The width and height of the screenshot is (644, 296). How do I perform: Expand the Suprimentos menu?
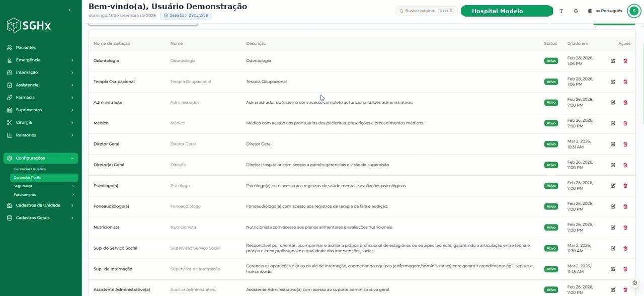point(41,110)
